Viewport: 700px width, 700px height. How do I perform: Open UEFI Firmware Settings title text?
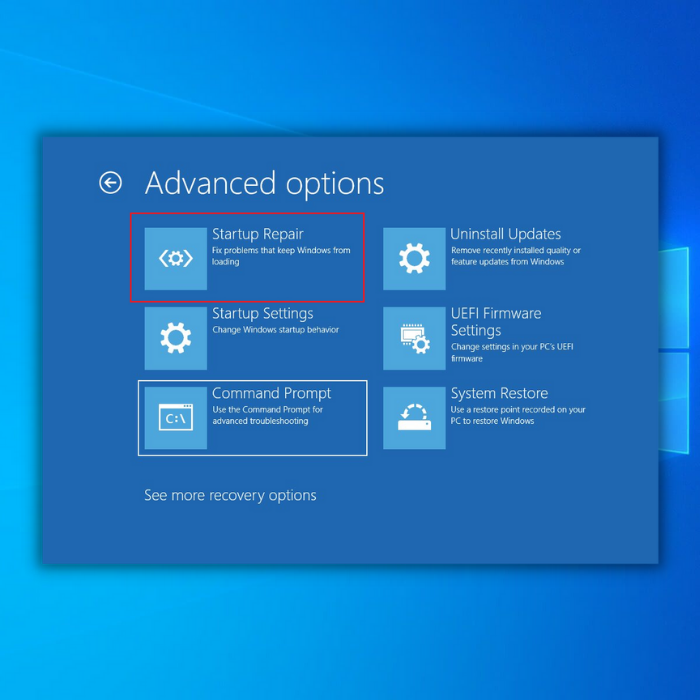(496, 322)
